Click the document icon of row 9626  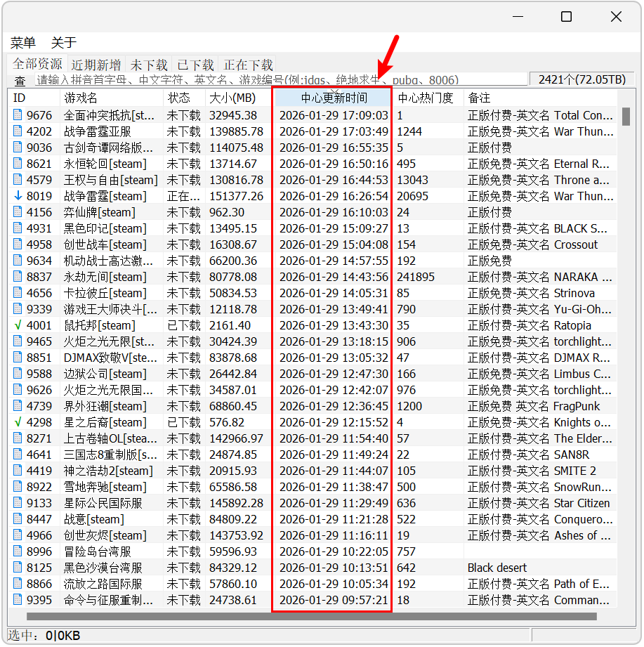18,389
